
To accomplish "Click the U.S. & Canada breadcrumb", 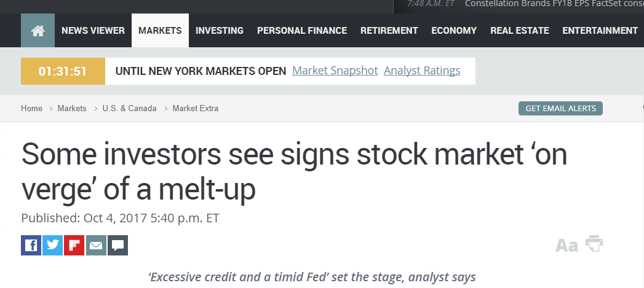I will tap(129, 109).
